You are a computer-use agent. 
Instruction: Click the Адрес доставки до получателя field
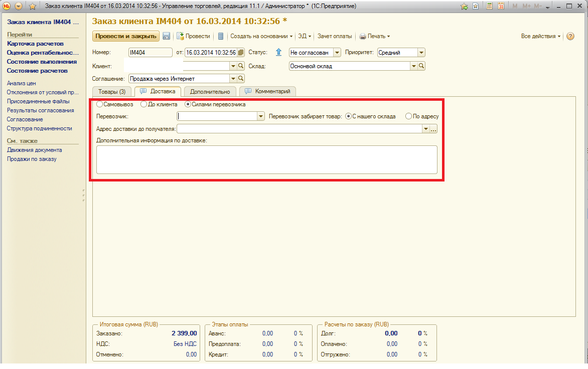pyautogui.click(x=300, y=129)
